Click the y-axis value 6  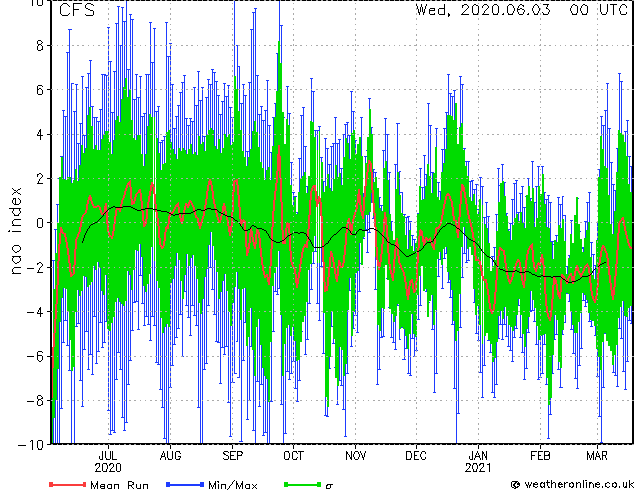(x=40, y=90)
